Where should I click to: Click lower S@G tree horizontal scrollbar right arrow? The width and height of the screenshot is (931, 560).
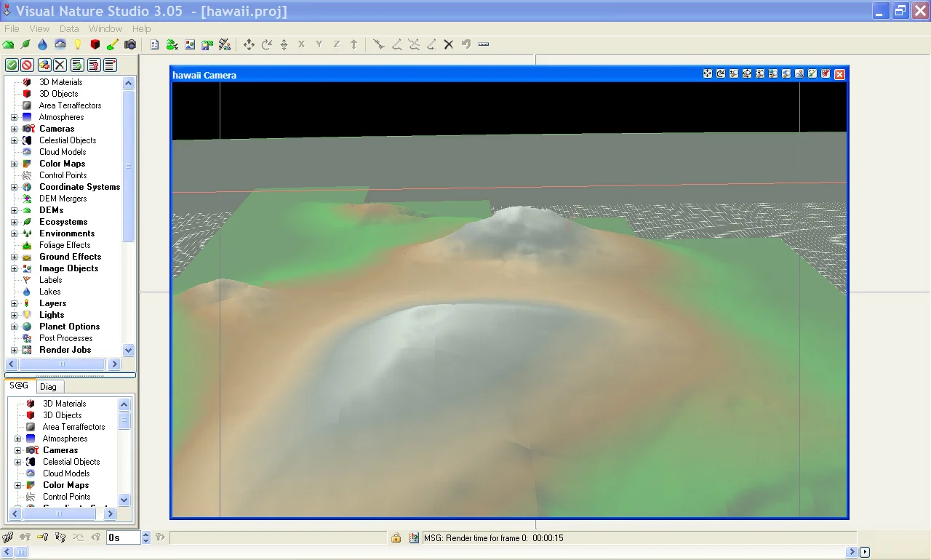pyautogui.click(x=111, y=514)
